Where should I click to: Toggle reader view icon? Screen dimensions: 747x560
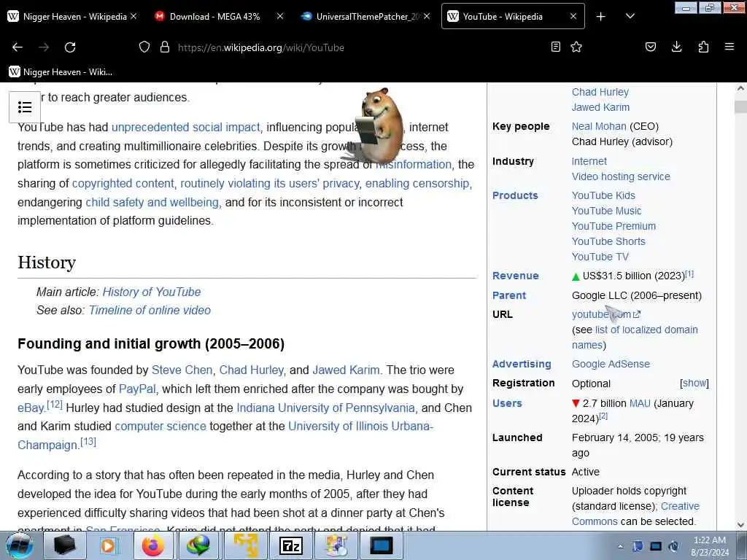click(x=555, y=47)
